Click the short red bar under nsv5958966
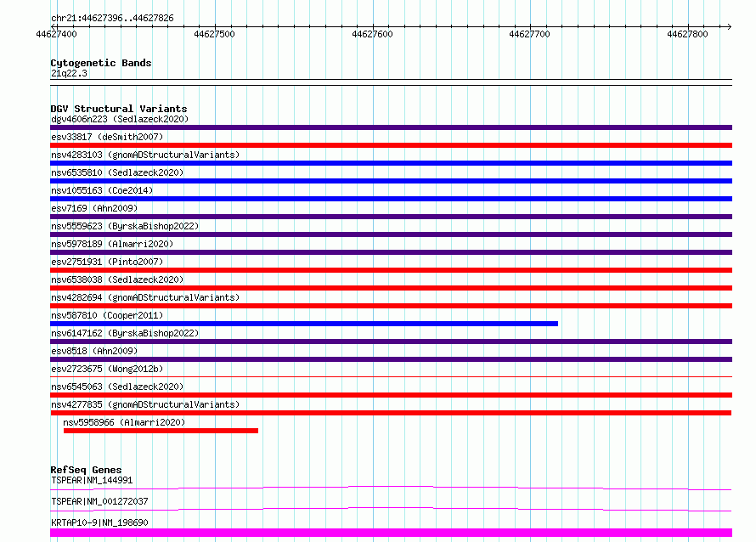Screen dimensions: 756x542 point(161,431)
